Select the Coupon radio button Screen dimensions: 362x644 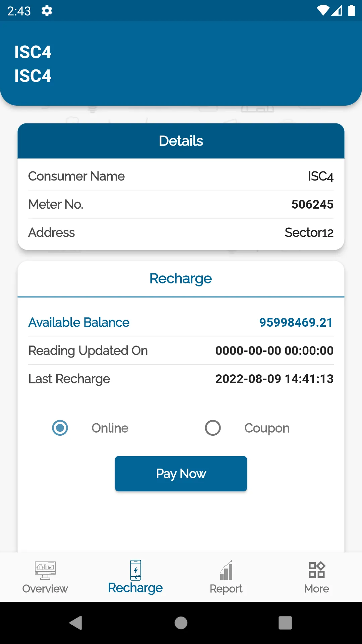[213, 428]
